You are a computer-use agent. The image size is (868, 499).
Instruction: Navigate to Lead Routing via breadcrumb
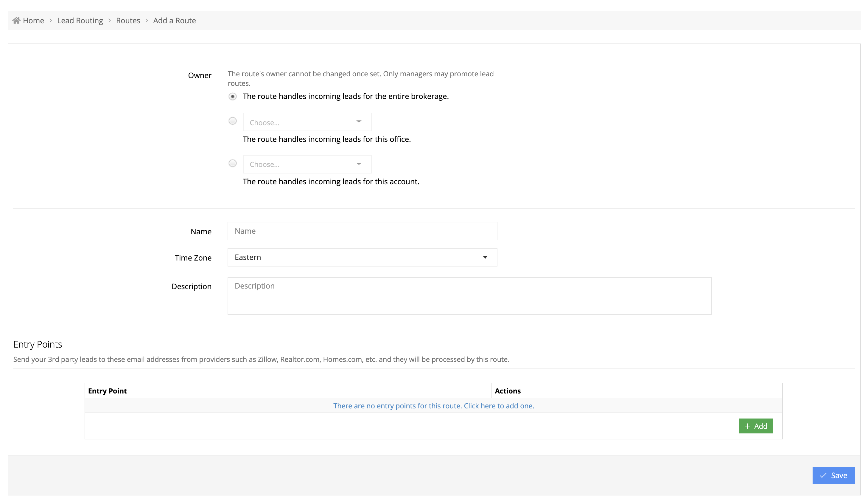(80, 20)
